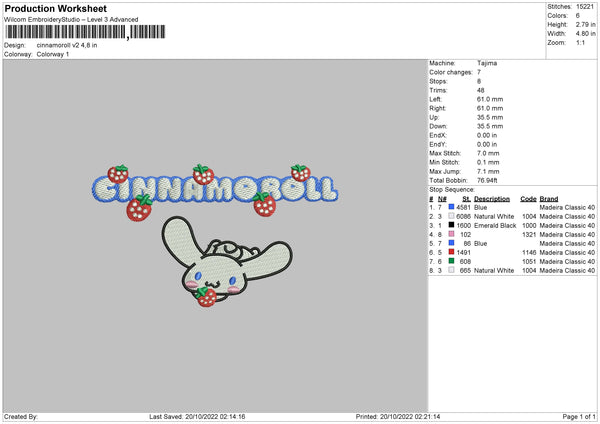
Task: Click the Cinnamoroll embroidery design preview
Action: tap(215, 235)
